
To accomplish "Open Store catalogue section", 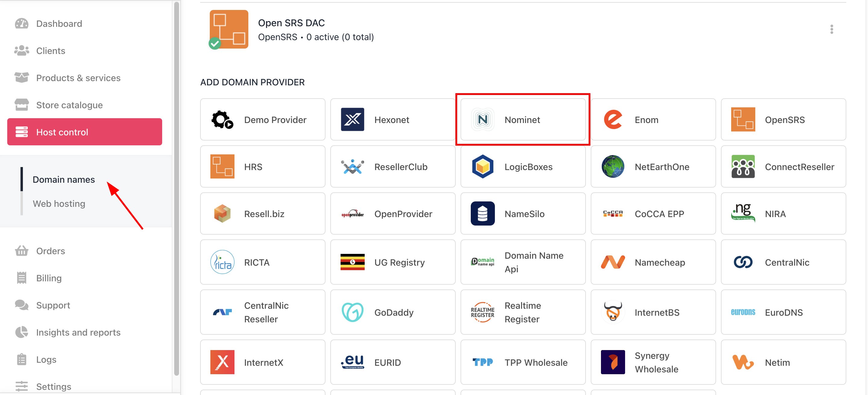I will (85, 105).
